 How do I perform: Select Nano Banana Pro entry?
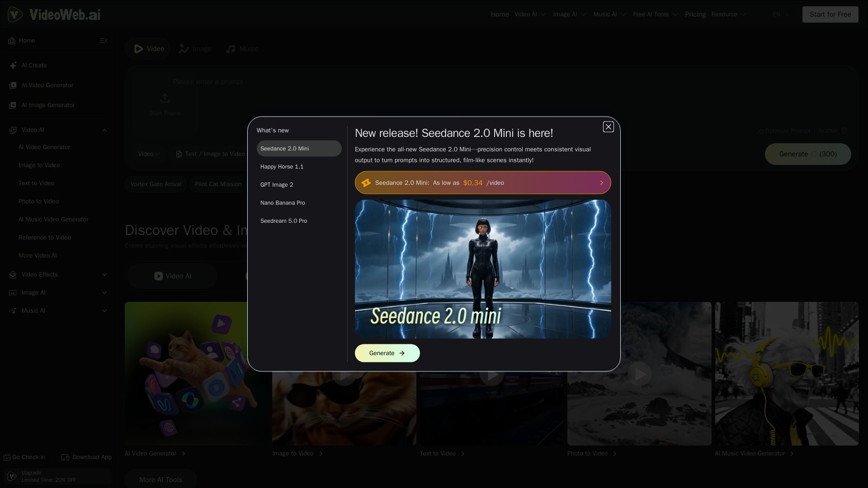299,203
